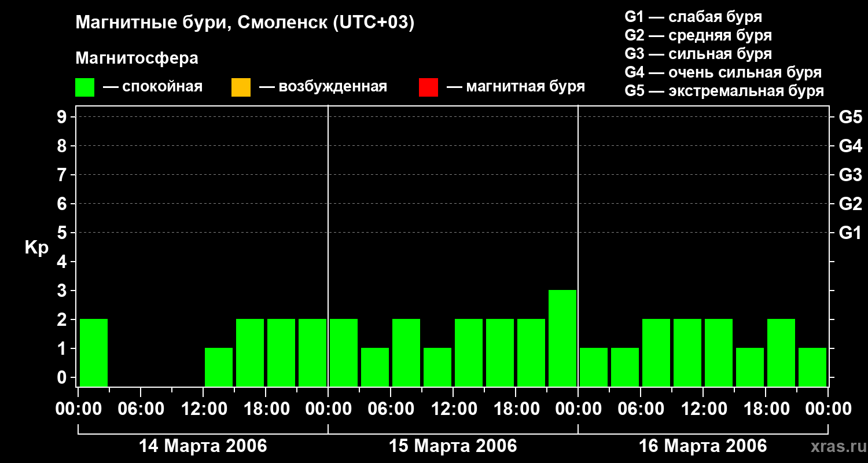The height and width of the screenshot is (463, 868).
Task: Click the '16 Марта 2006' date label
Action: click(703, 446)
